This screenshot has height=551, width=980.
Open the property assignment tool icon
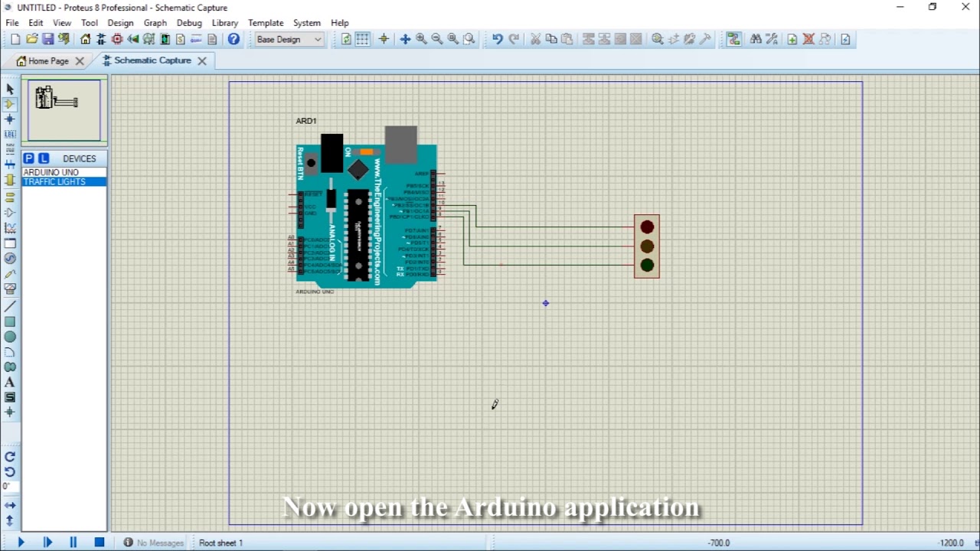772,39
